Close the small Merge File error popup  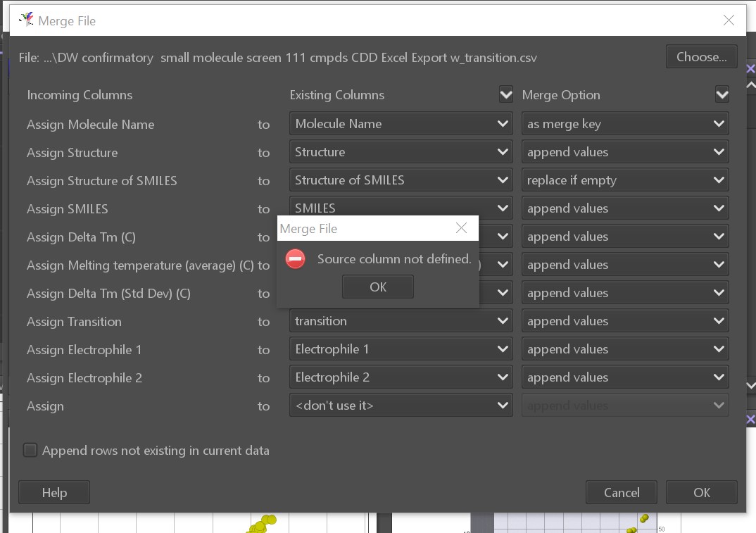click(x=461, y=228)
